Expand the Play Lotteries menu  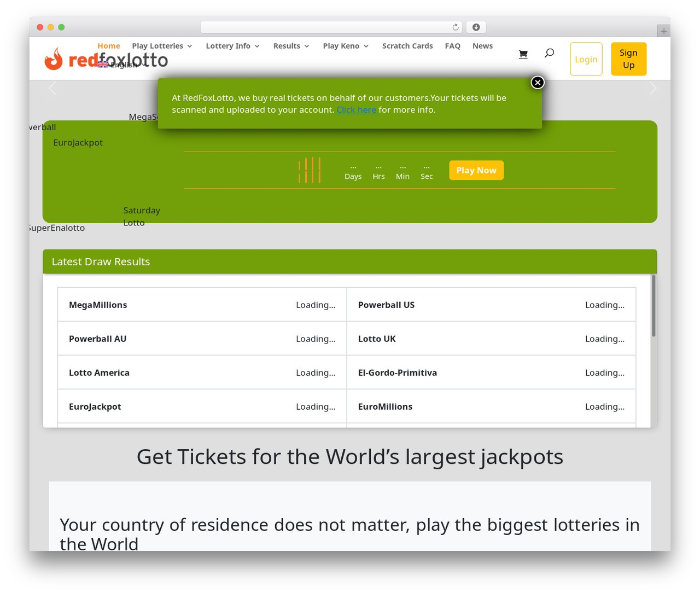162,46
